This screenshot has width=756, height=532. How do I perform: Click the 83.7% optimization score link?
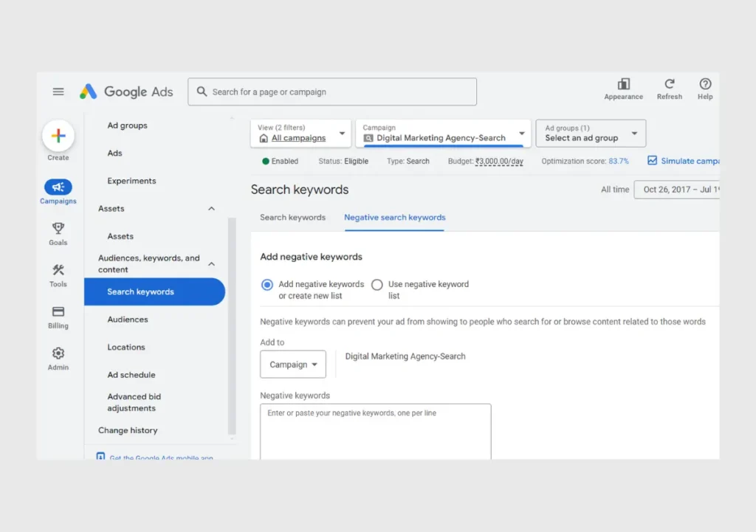tap(619, 161)
